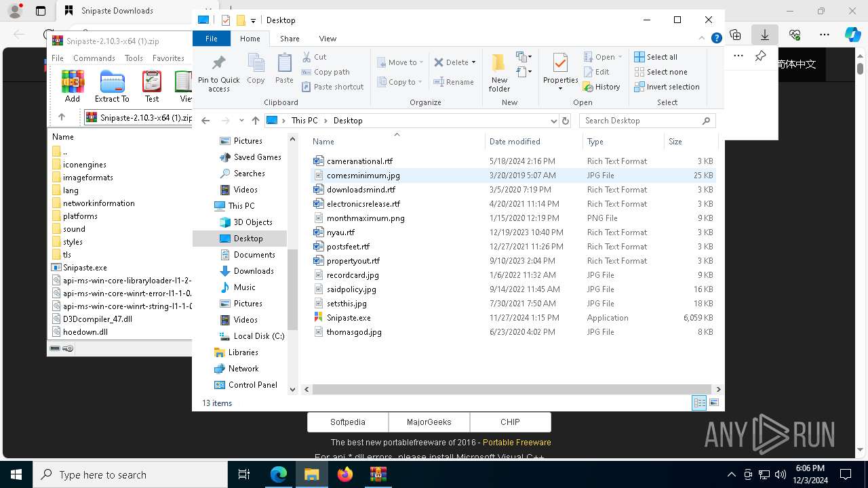Open the Explorer Help icon
Image resolution: width=868 pixels, height=488 pixels.
pos(716,39)
